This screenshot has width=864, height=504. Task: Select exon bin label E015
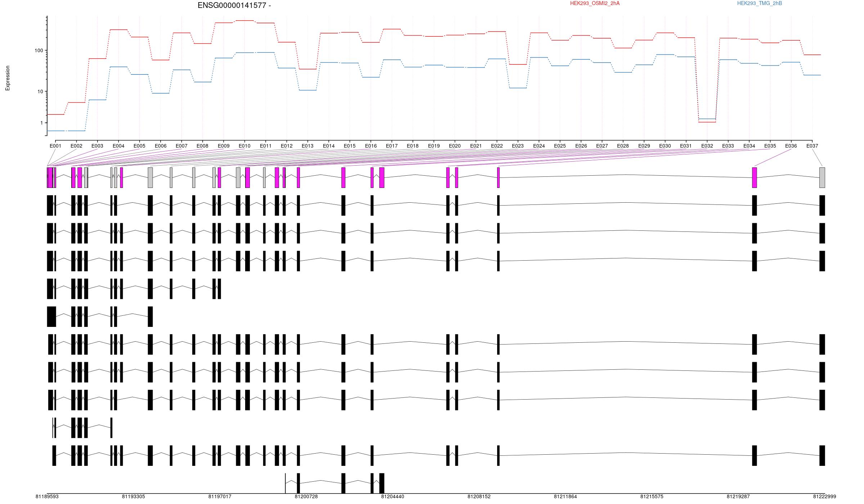pyautogui.click(x=350, y=146)
